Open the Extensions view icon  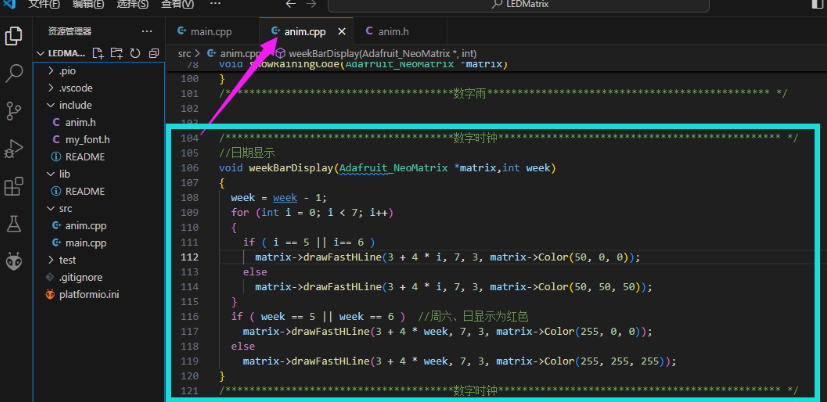[x=14, y=187]
